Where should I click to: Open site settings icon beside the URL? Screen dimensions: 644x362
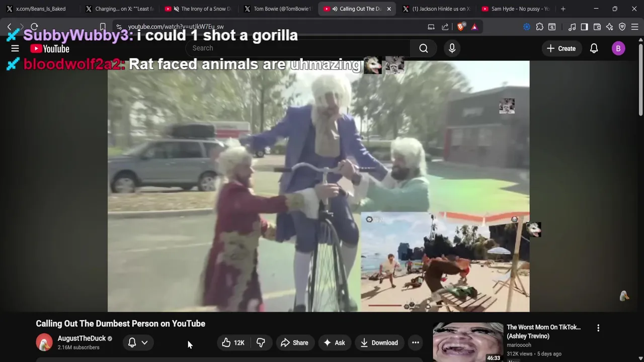[118, 27]
